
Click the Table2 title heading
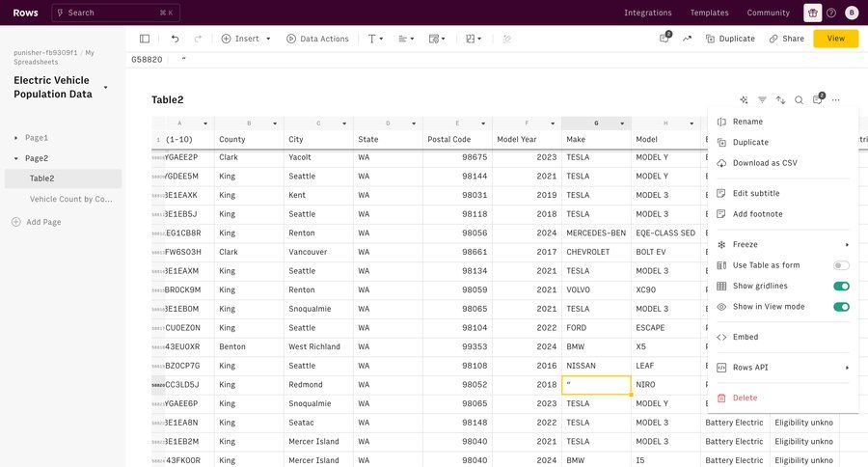[167, 99]
